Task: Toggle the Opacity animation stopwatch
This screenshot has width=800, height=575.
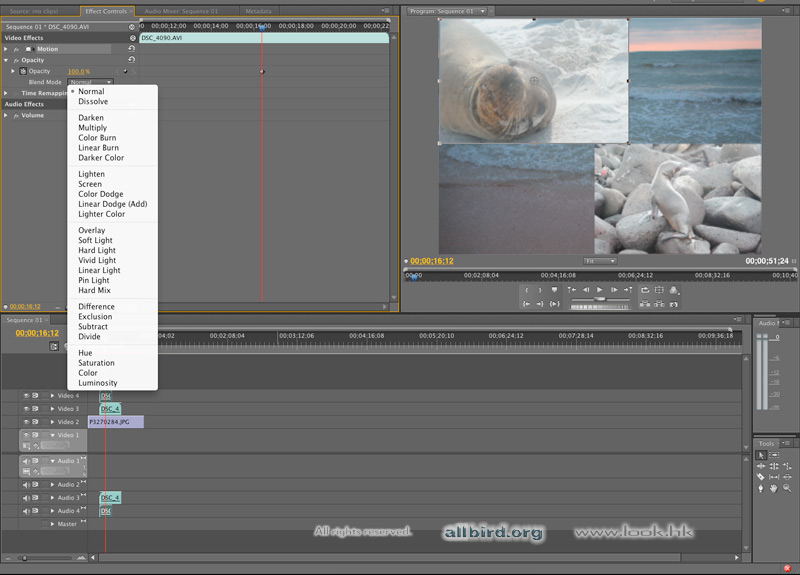Action: [21, 71]
